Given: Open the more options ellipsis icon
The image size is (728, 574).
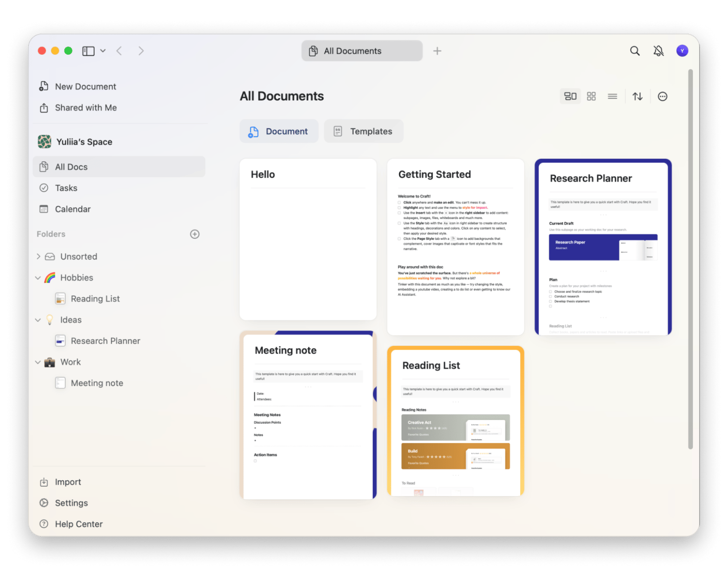Looking at the screenshot, I should [x=662, y=97].
